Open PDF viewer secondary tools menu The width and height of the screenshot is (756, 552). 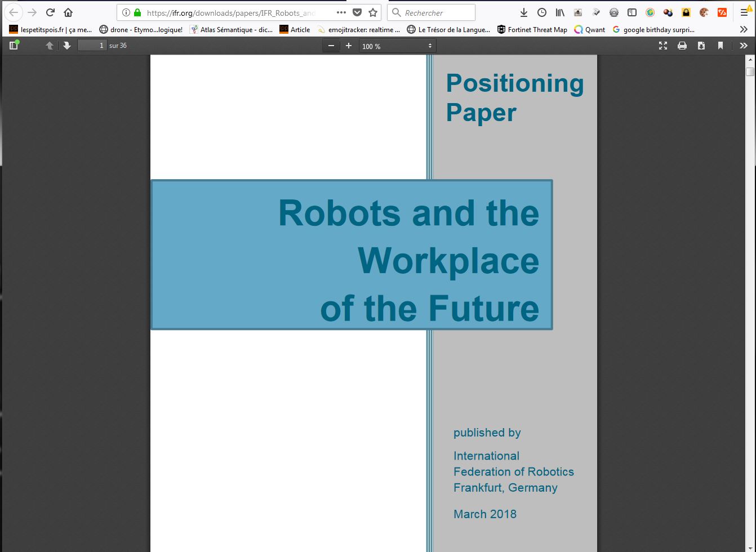point(744,46)
